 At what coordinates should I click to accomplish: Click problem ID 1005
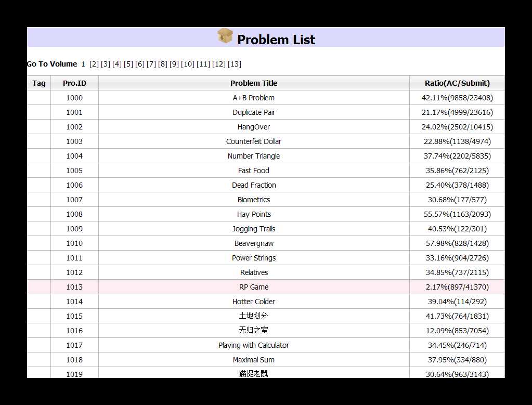click(x=74, y=171)
